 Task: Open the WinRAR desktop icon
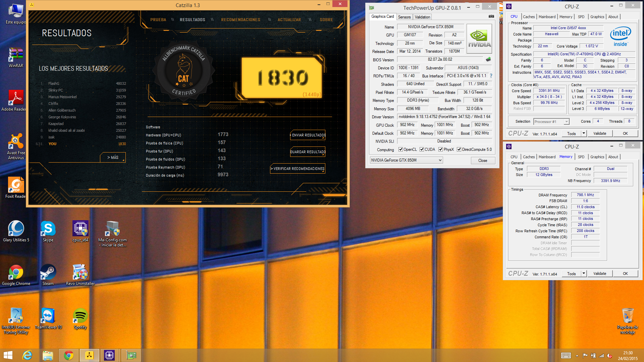click(x=16, y=57)
